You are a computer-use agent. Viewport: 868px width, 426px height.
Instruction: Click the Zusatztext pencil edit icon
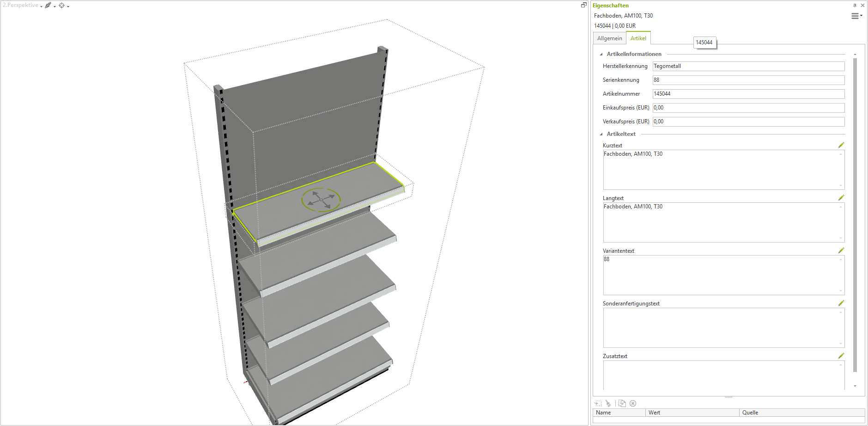coord(841,356)
